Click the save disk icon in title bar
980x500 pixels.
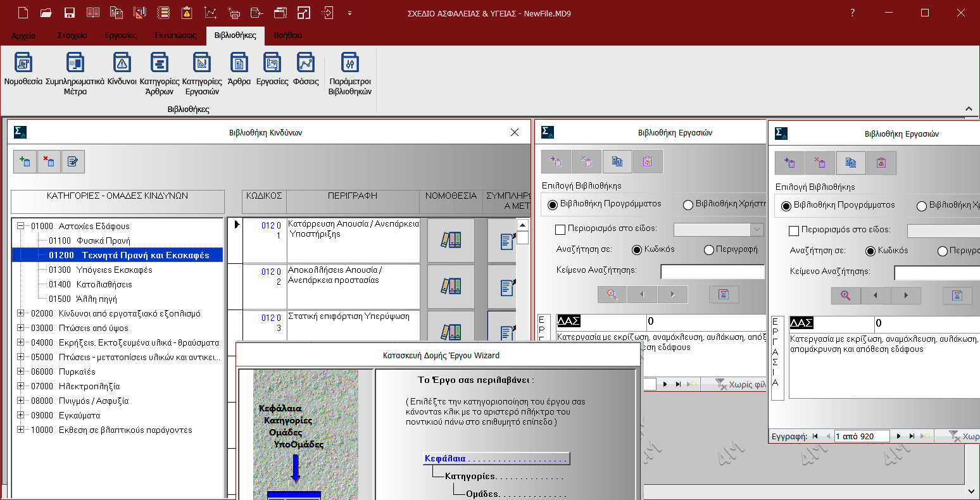pos(70,13)
